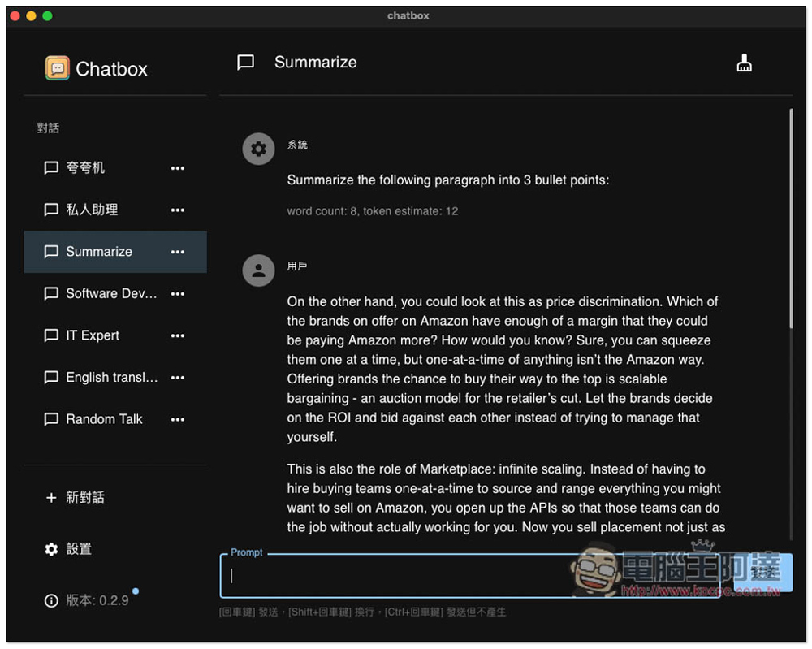The image size is (812, 649).
Task: Click the chat bubble icon beside Summarize header
Action: click(245, 63)
